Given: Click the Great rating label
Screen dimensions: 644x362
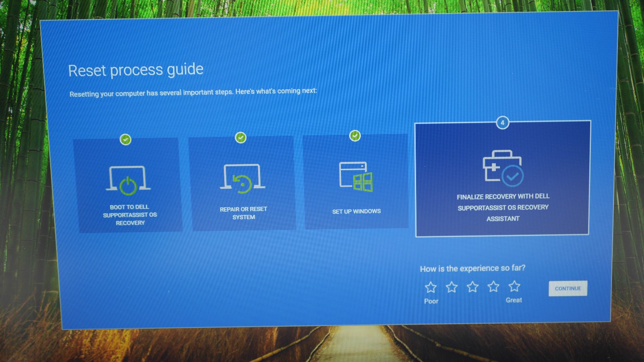Looking at the screenshot, I should 514,300.
